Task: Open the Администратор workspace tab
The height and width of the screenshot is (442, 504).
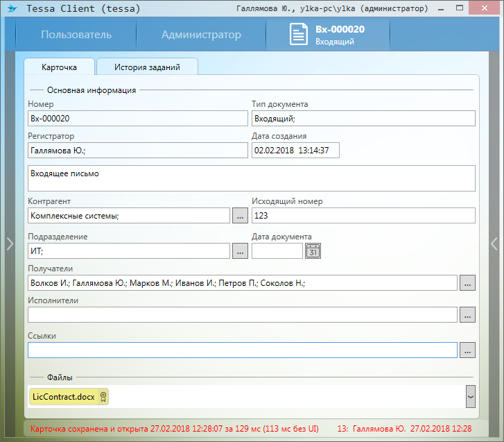Action: pyautogui.click(x=201, y=35)
